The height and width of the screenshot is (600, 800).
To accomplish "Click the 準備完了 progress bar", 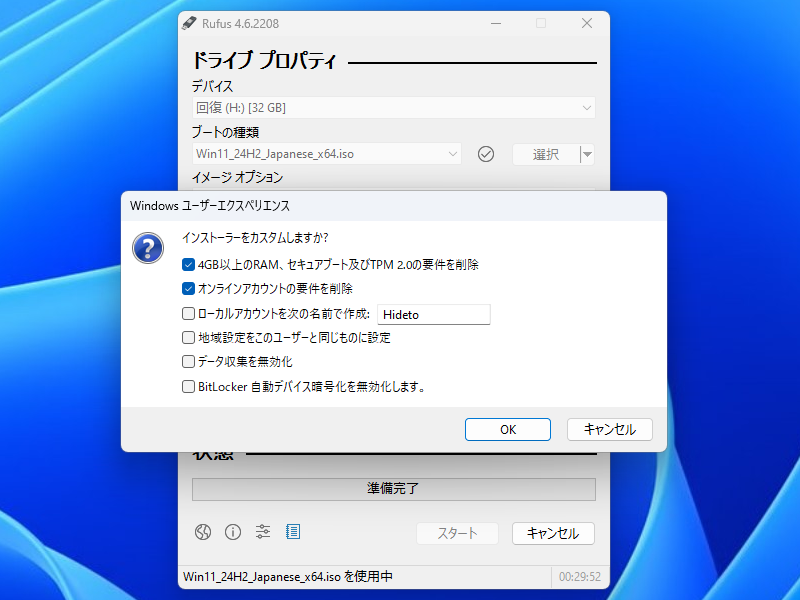I will 394,489.
